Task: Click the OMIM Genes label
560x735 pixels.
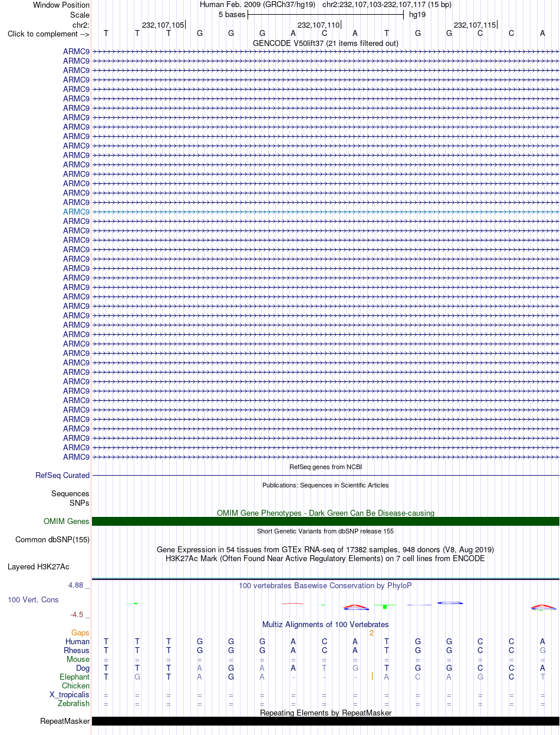Action: point(67,522)
